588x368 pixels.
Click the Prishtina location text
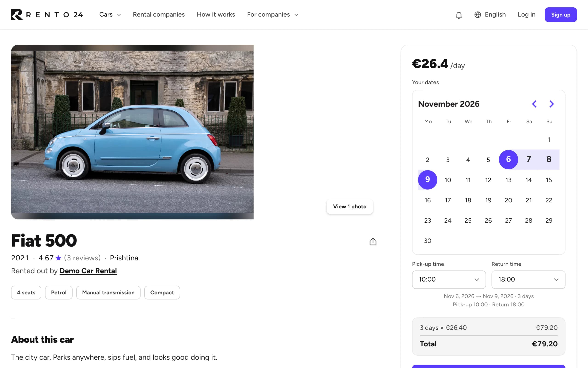pyautogui.click(x=124, y=258)
